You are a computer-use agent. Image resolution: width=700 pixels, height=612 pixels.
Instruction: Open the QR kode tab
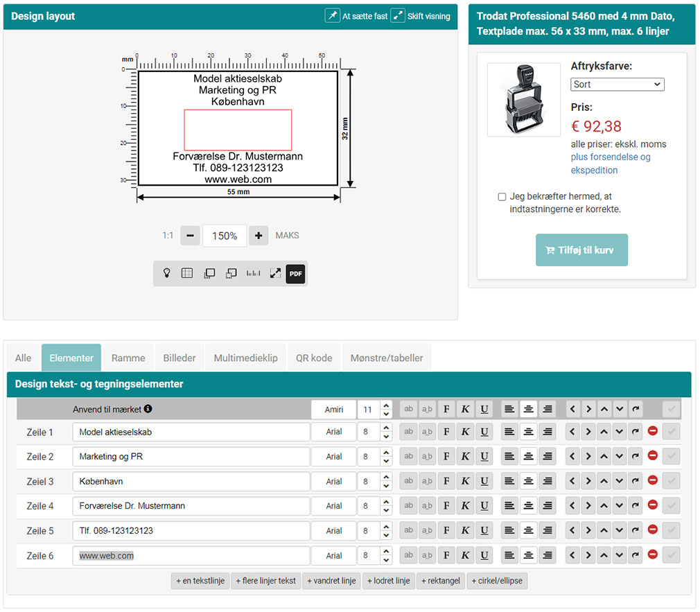(x=314, y=358)
